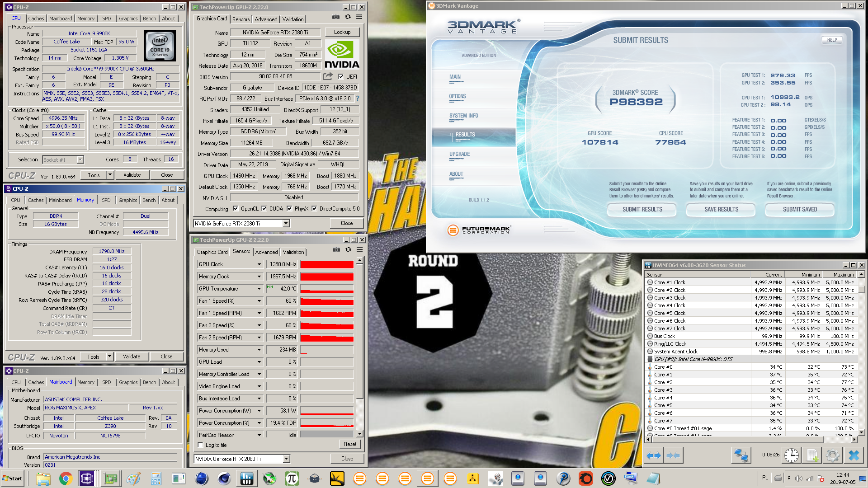Click the HWiNFO logging start sheet icon
The image size is (868, 488).
point(812,455)
